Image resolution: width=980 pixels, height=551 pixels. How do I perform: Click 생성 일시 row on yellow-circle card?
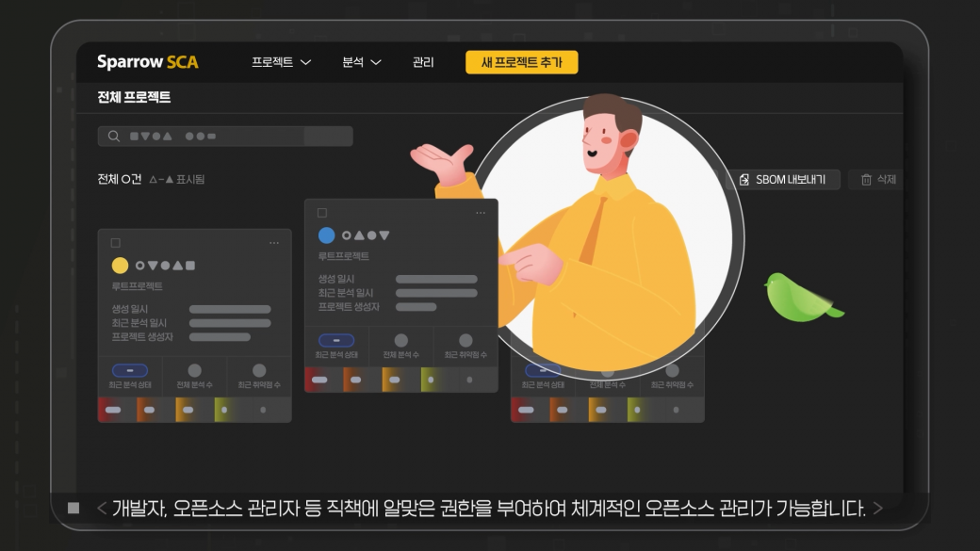tap(191, 309)
